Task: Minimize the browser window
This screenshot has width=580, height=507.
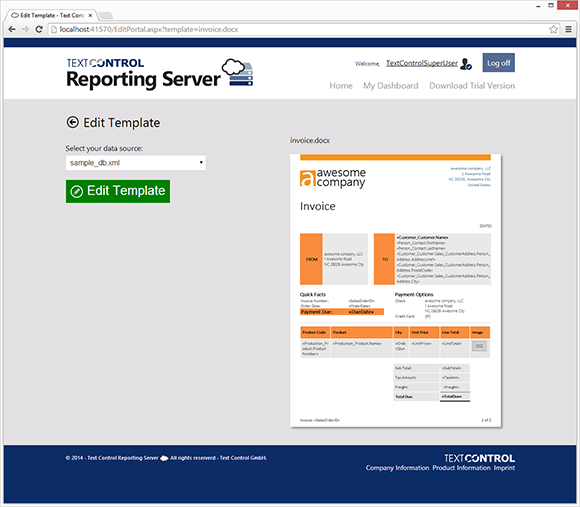Action: [x=538, y=6]
